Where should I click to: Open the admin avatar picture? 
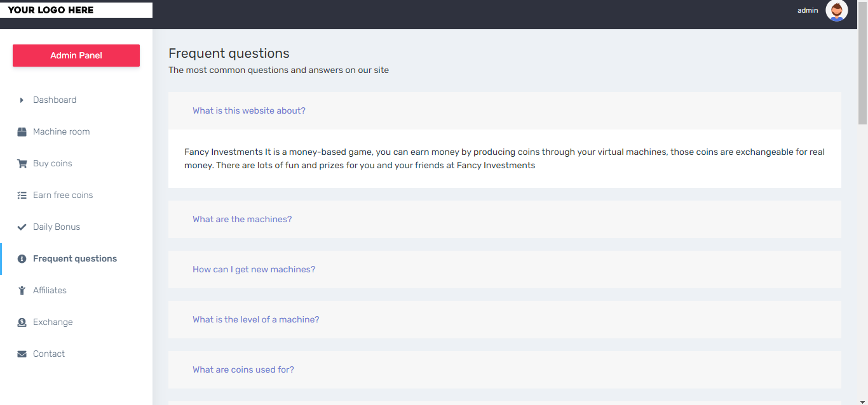tap(837, 10)
